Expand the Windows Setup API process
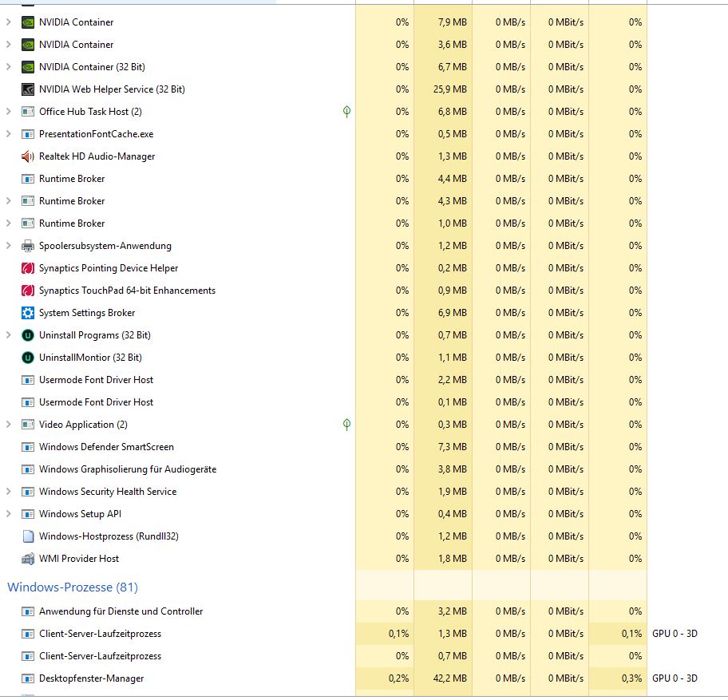The height and width of the screenshot is (700, 728). [8, 513]
